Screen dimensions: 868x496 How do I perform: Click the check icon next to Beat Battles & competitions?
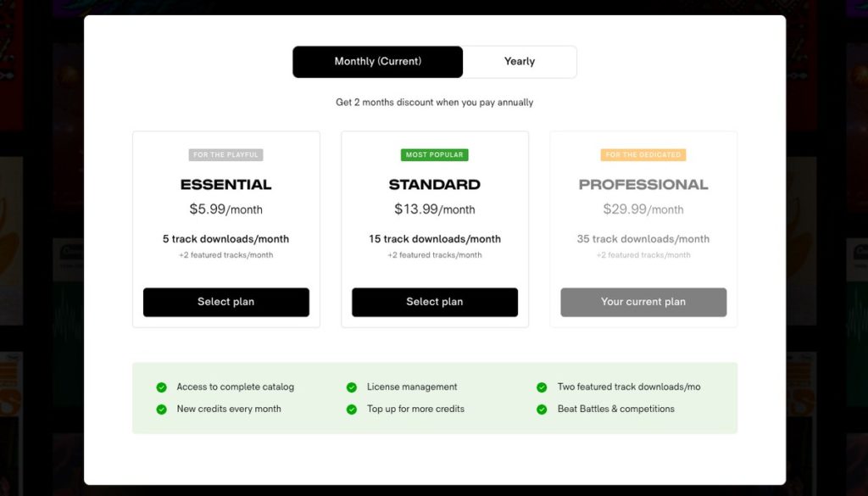click(x=541, y=409)
